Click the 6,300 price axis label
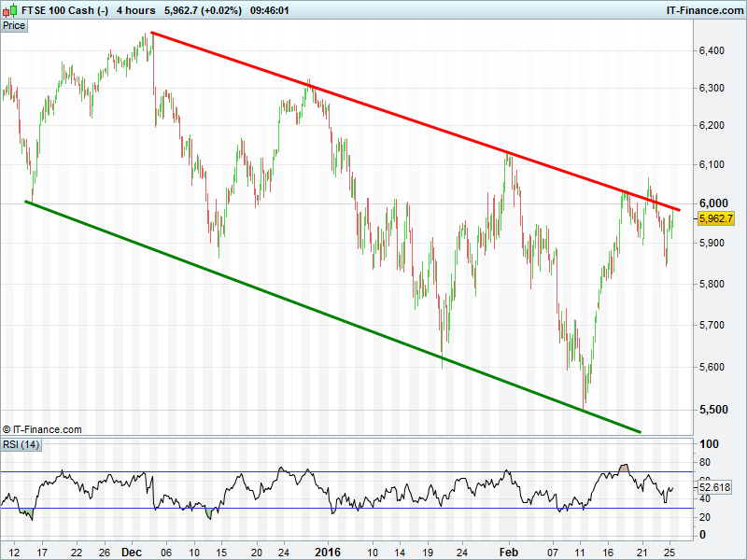Screen dimensions: 747x560 712,88
